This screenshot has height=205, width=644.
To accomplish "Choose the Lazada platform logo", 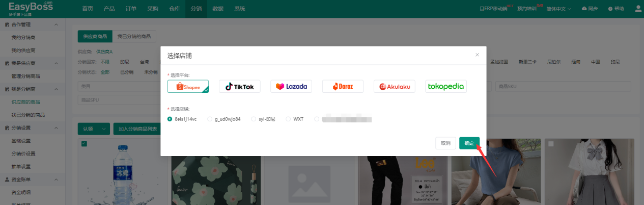I will [291, 87].
